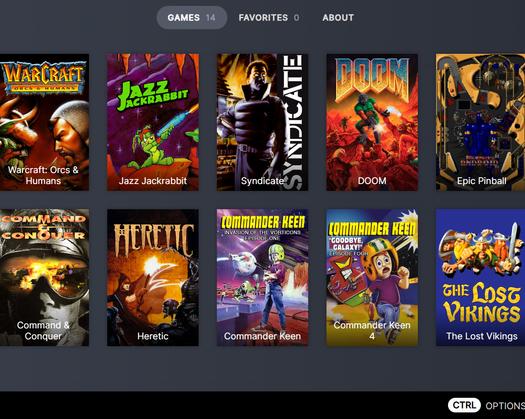Click the CTRL key badge

(x=464, y=405)
